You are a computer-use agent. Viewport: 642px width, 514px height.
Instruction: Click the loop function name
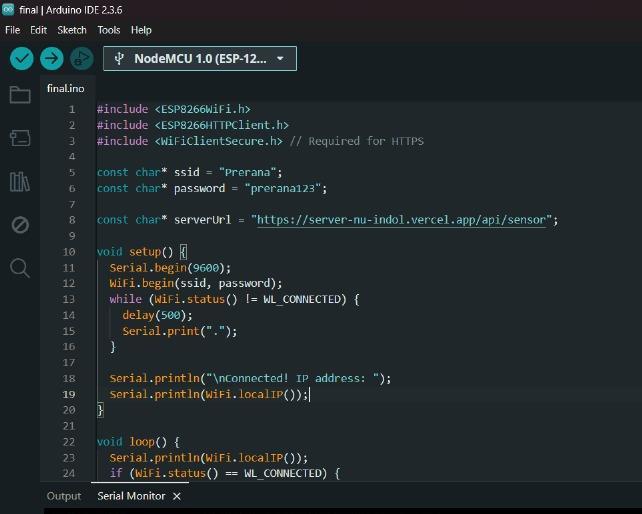click(142, 442)
